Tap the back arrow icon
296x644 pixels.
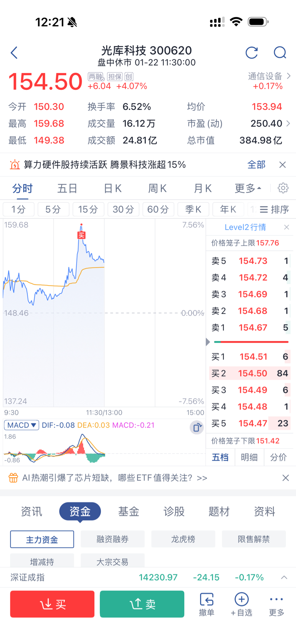pos(14,52)
